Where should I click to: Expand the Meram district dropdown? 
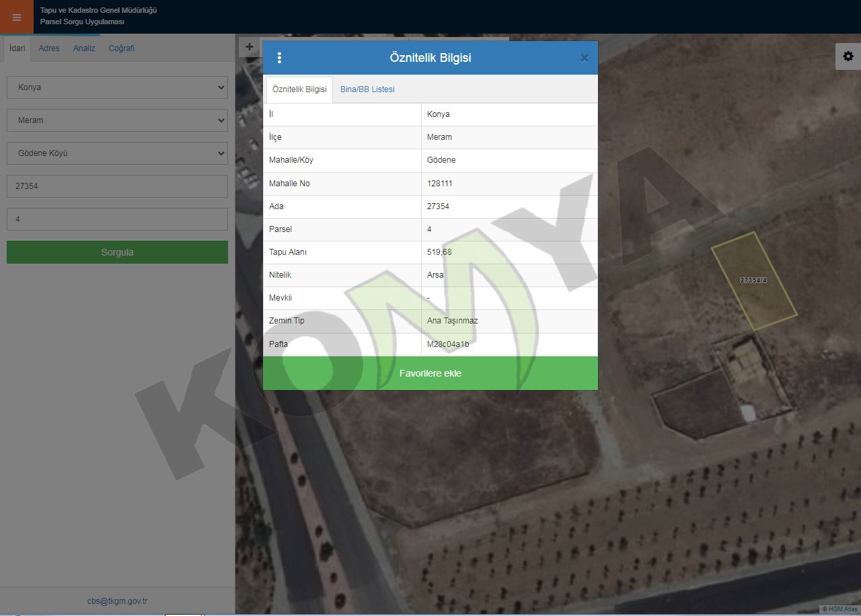pyautogui.click(x=117, y=120)
